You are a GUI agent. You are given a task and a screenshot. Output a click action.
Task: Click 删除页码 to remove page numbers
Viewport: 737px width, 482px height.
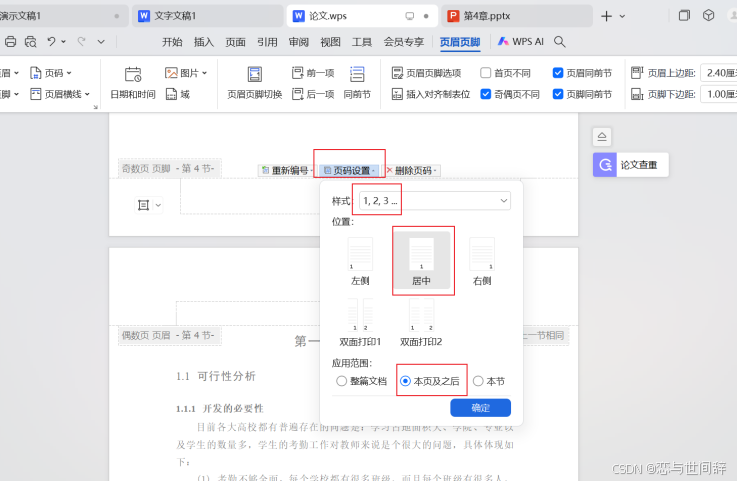click(412, 170)
